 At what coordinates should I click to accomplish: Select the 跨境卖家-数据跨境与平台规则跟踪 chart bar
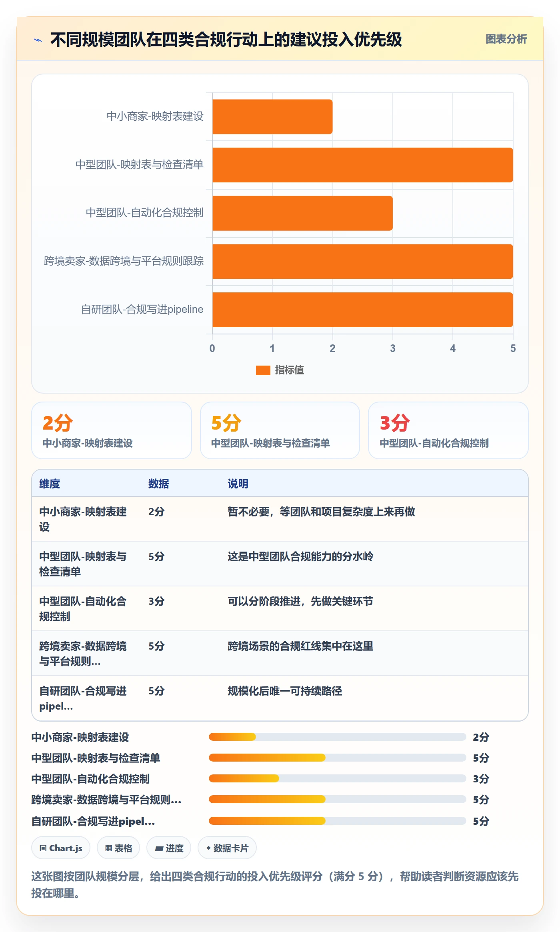(362, 262)
